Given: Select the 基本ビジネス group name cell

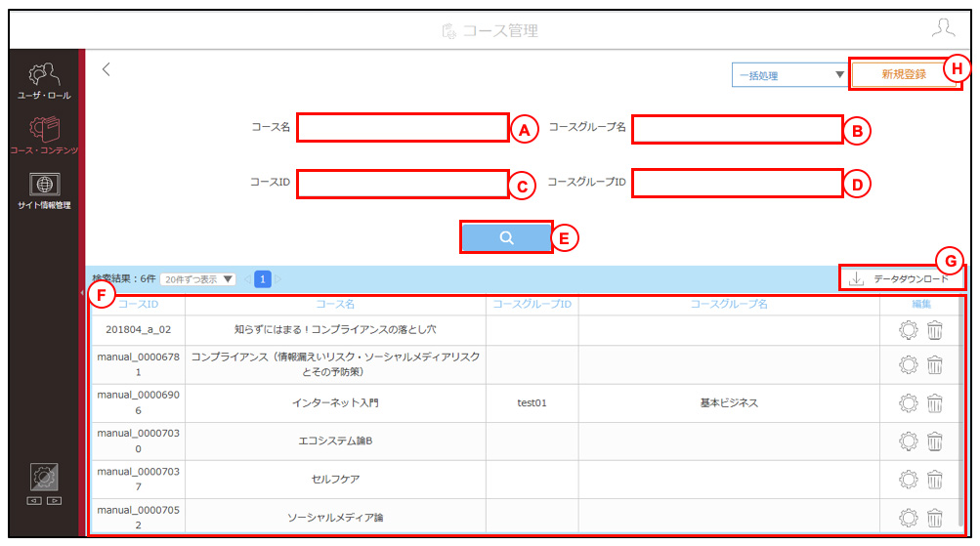Looking at the screenshot, I should [x=729, y=403].
